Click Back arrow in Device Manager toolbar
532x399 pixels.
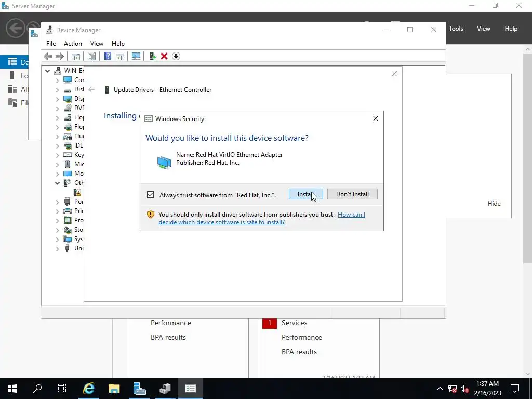(48, 56)
